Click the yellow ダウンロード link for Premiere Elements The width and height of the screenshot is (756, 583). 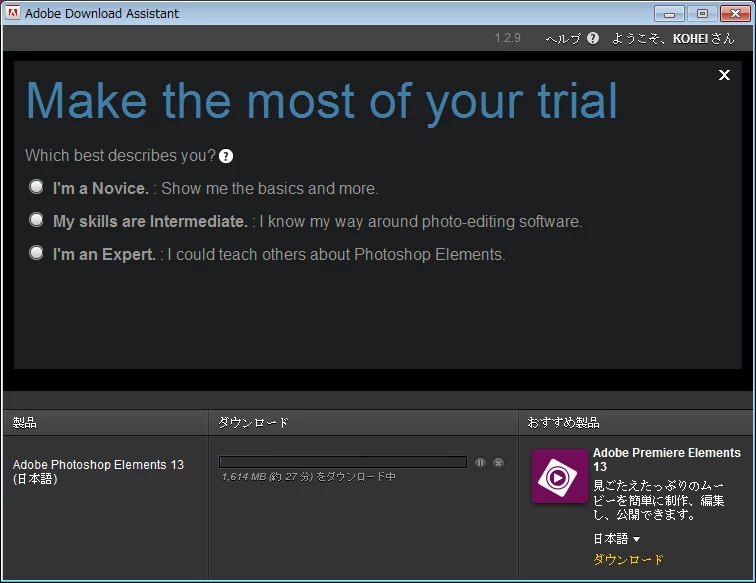click(628, 559)
